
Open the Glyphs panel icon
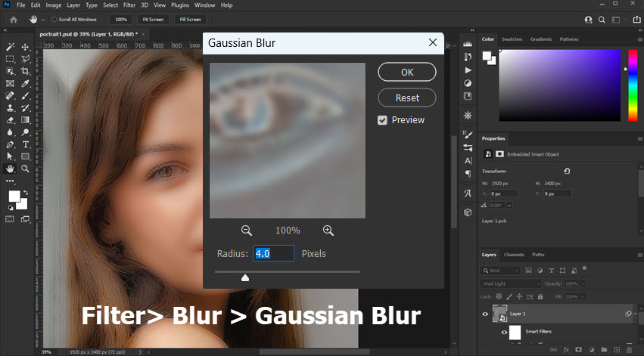point(468,193)
